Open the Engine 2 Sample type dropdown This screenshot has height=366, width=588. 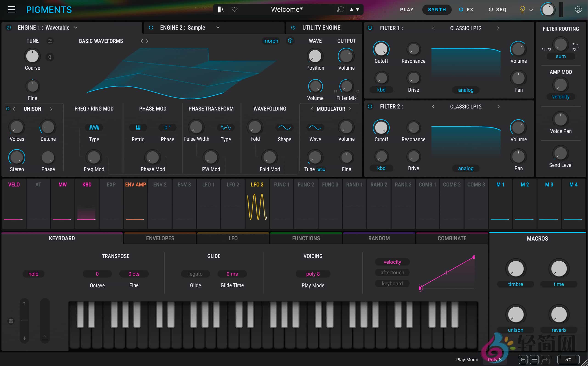tap(218, 28)
